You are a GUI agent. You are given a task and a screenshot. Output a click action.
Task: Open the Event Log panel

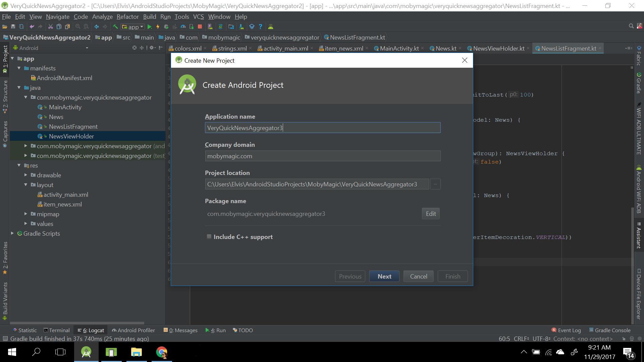566,330
